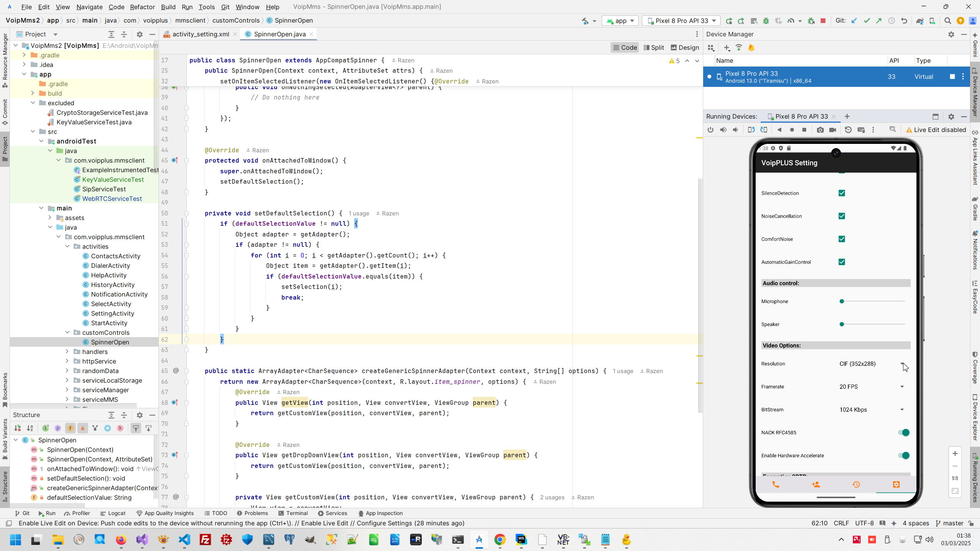Expand the handlers folder in project tree
The width and height of the screenshot is (980, 551).
pos(67,352)
